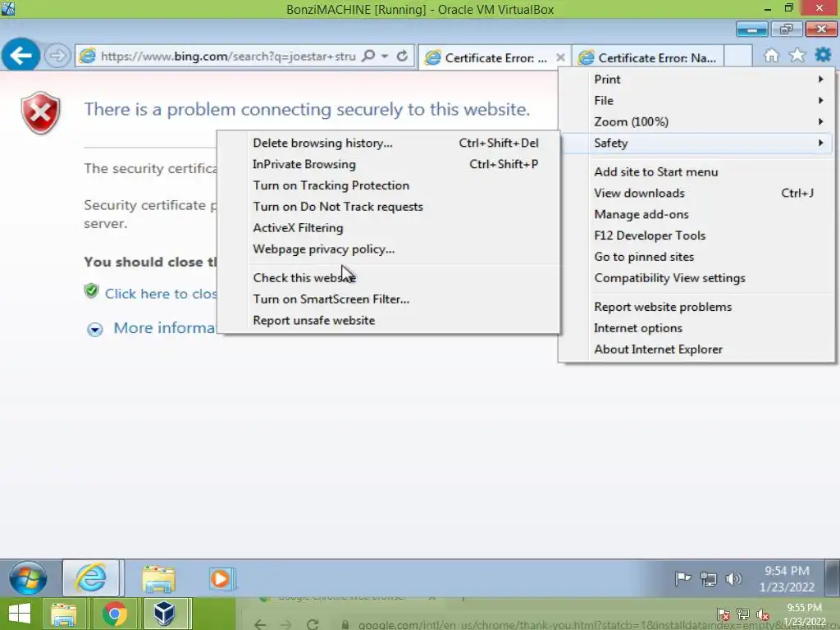Screen dimensions: 840x630
Task: Close the first Certificate Error tab
Action: pos(560,57)
